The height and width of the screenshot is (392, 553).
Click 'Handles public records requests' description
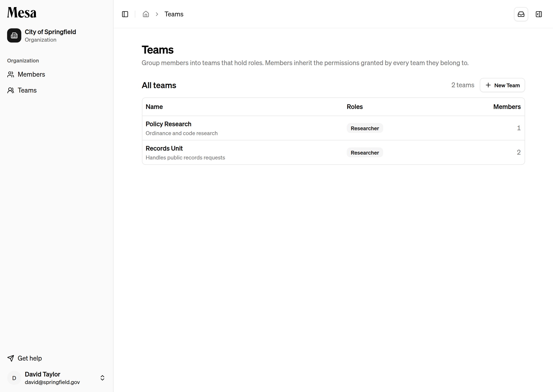(x=185, y=158)
